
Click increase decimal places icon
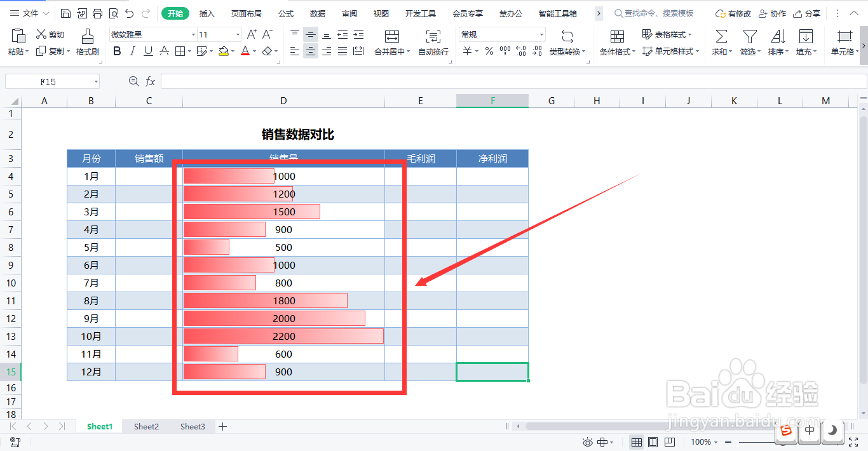click(521, 51)
